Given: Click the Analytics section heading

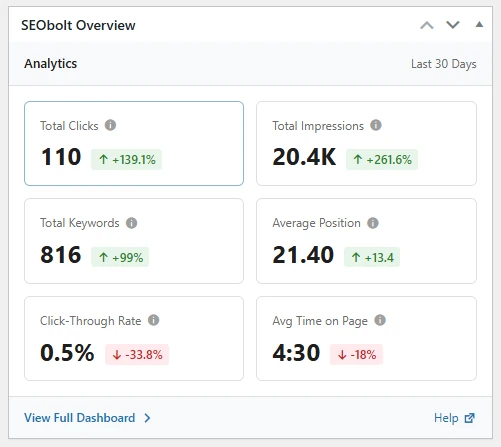Looking at the screenshot, I should (50, 64).
